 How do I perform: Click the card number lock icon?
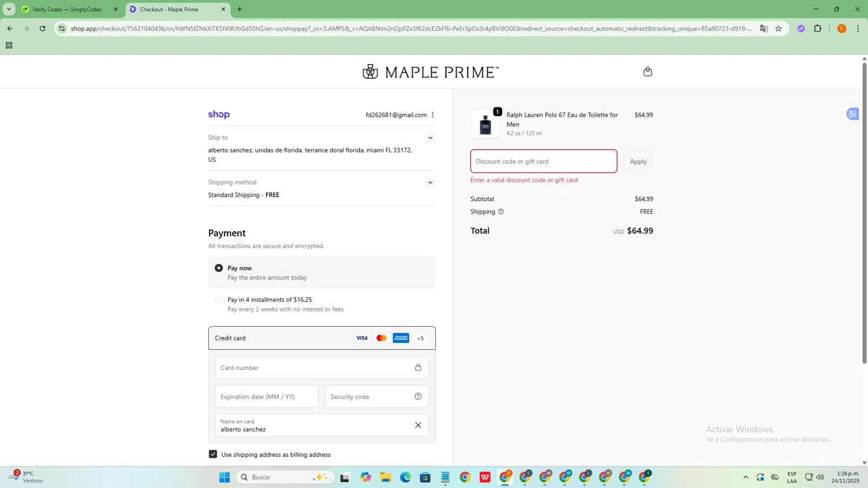pos(418,368)
